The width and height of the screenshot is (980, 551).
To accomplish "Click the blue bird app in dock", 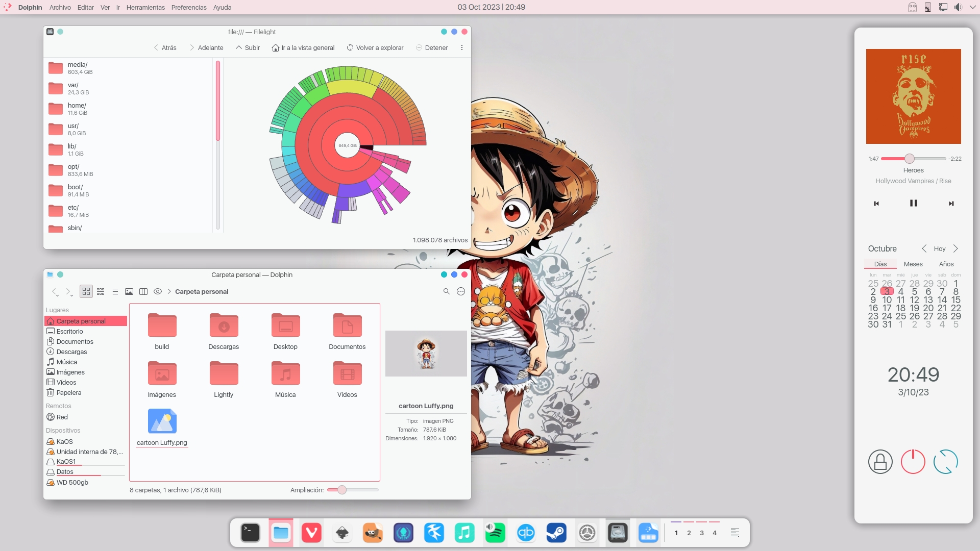I will click(x=434, y=533).
